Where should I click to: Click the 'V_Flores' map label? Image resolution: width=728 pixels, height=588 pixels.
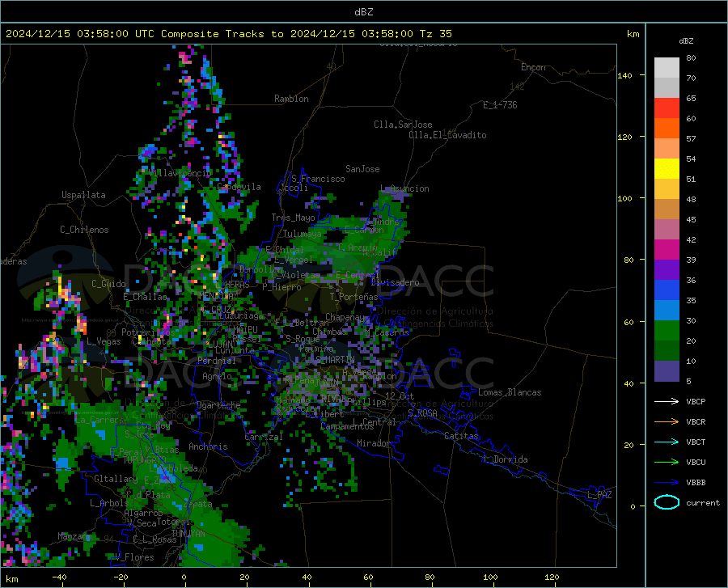(134, 557)
